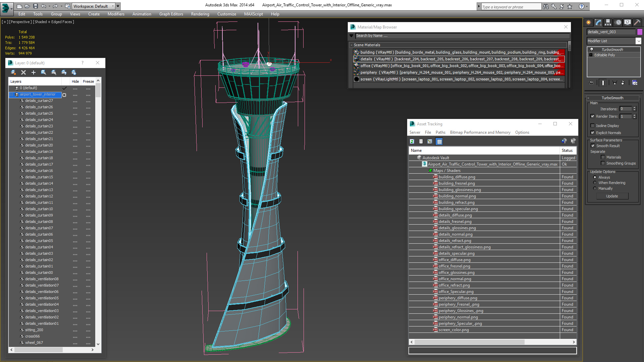Click Add Selected Objects plus icon

(34, 72)
